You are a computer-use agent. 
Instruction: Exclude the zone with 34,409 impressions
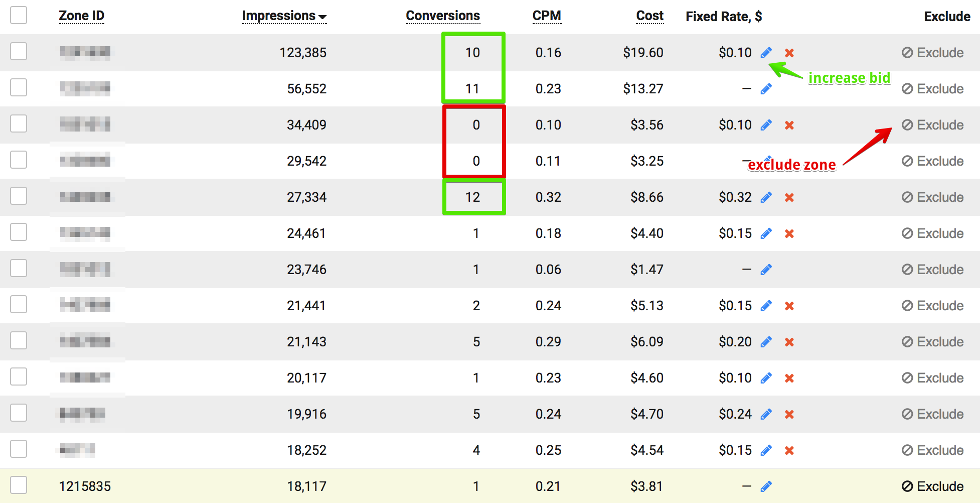tap(932, 125)
